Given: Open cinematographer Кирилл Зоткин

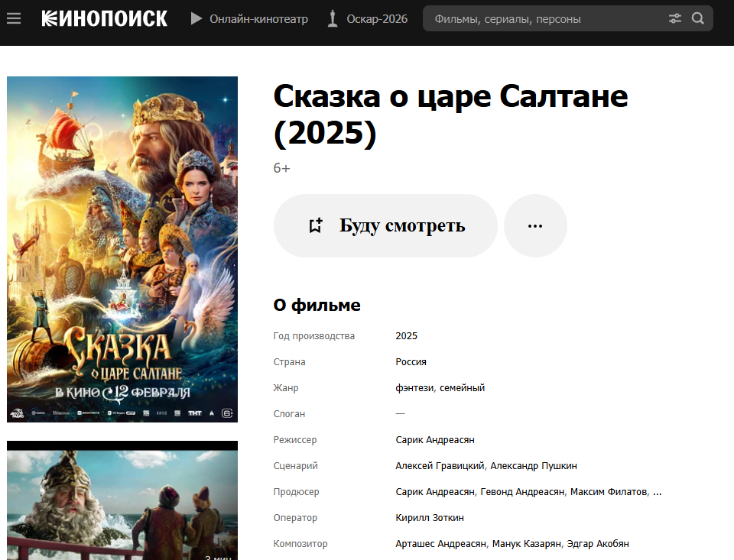Looking at the screenshot, I should click(430, 518).
